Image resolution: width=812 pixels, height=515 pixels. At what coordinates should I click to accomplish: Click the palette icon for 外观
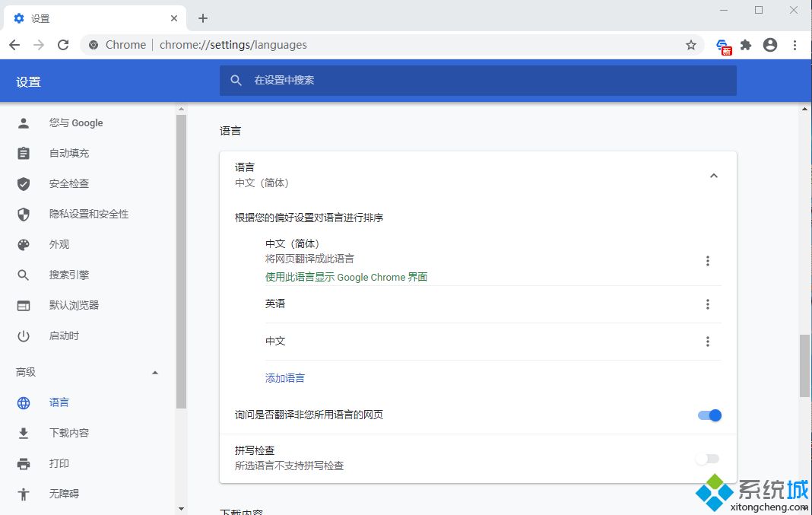pyautogui.click(x=24, y=244)
